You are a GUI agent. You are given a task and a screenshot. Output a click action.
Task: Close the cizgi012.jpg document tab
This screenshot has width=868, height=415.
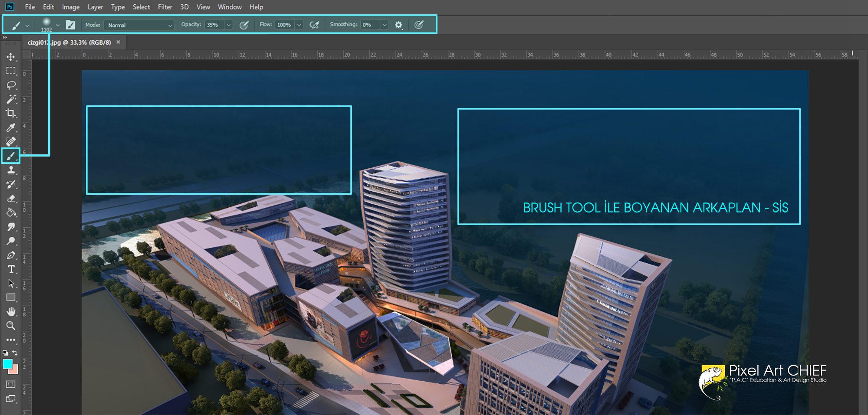[x=118, y=42]
